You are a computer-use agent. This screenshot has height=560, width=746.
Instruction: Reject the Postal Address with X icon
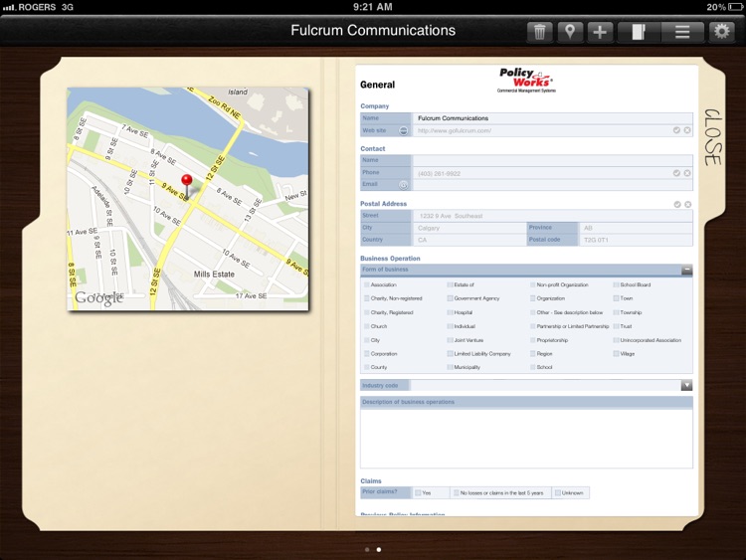click(x=688, y=204)
